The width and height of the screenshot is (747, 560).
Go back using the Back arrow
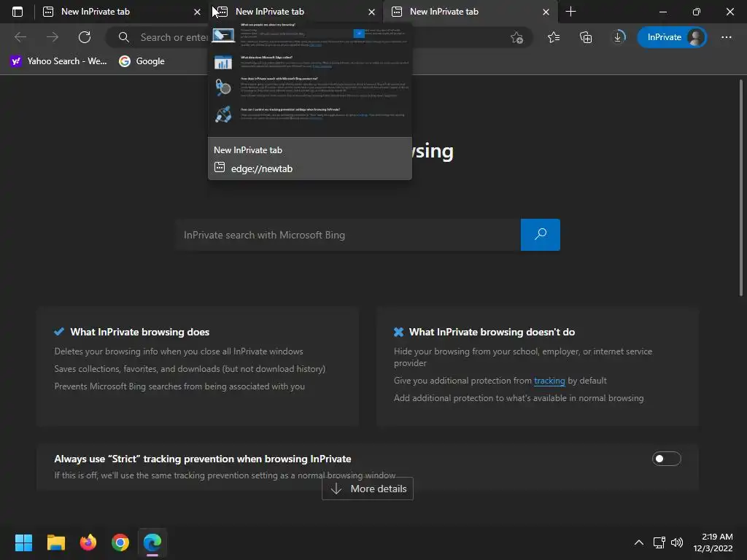[20, 37]
